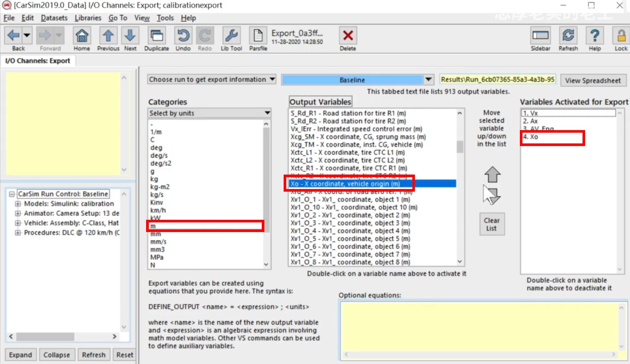The width and height of the screenshot is (630, 364).
Task: Click the Reset button
Action: 125,355
